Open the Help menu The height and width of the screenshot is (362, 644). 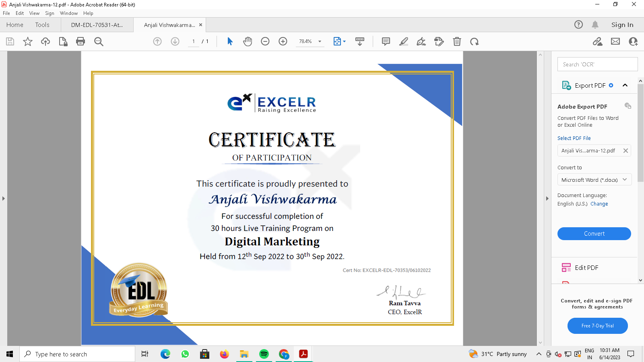pos(88,13)
